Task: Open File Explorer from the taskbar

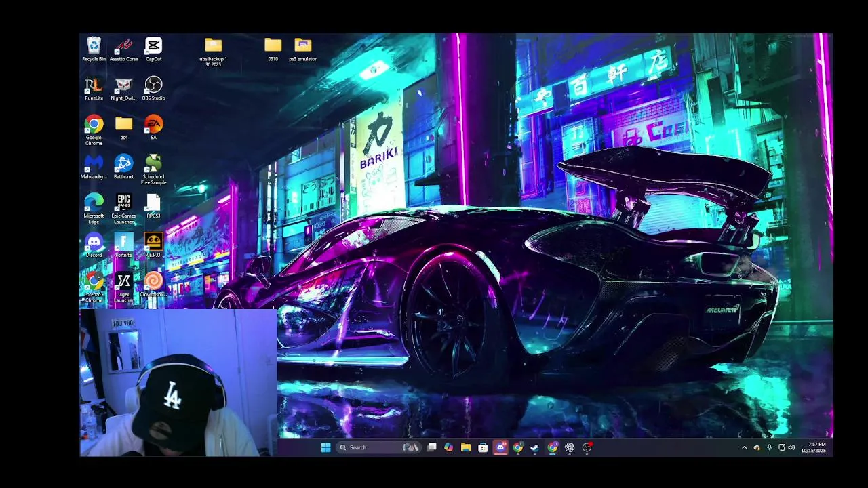Action: [466, 447]
